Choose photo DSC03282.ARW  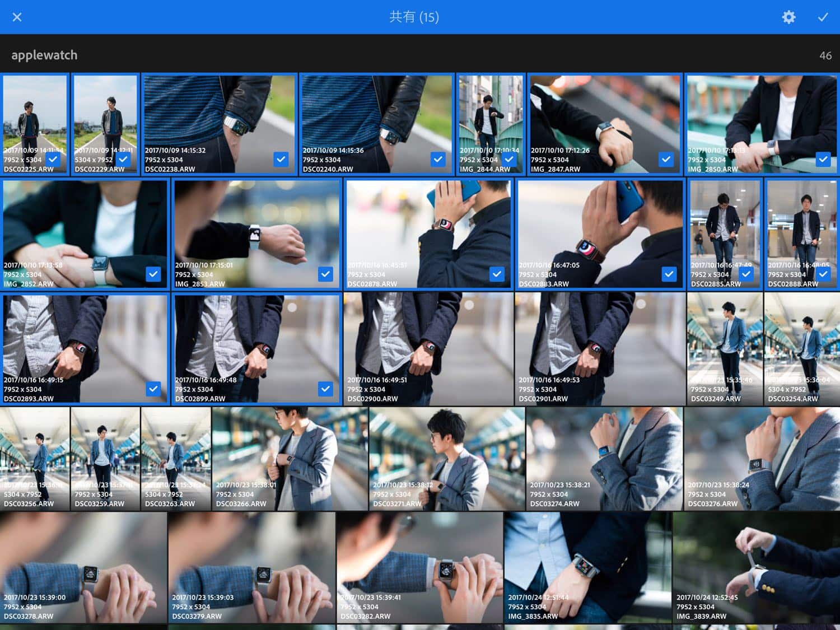coord(419,567)
